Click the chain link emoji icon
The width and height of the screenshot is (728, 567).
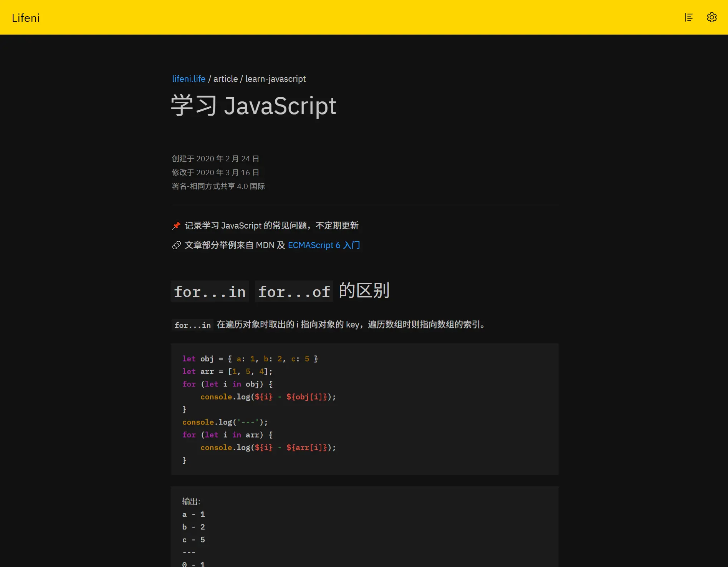(176, 245)
